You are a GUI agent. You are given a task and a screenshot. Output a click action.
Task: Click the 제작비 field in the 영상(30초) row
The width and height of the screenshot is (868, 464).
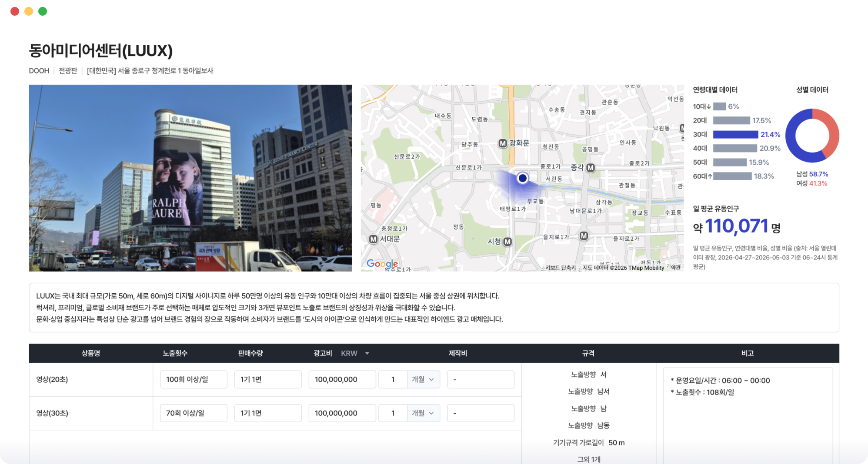coord(481,413)
